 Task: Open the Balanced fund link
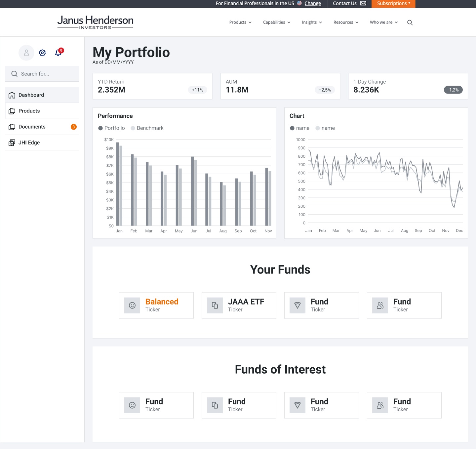pos(162,302)
